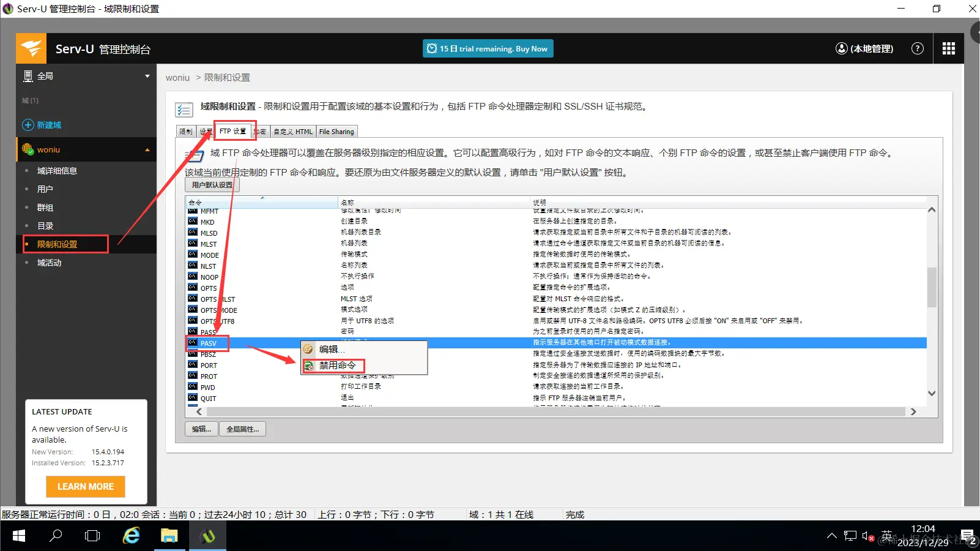
Task: Click the trial remaining Buy Now button
Action: click(x=488, y=48)
